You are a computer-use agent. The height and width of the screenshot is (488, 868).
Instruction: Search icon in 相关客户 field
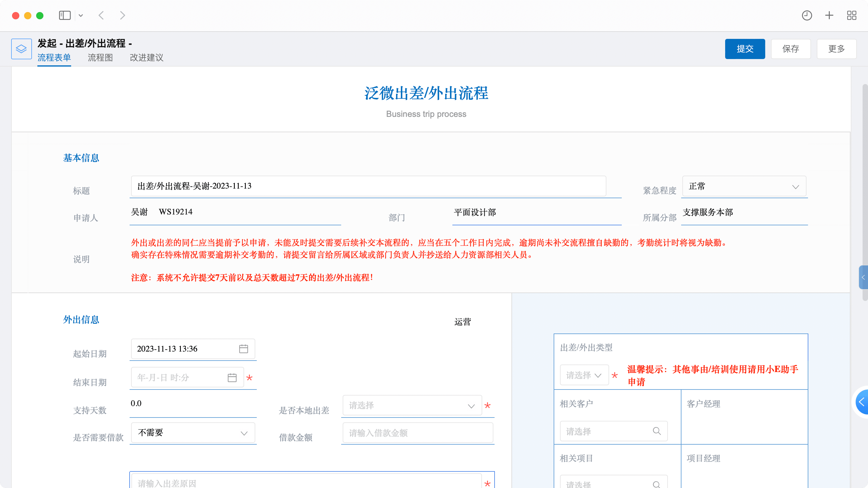click(657, 431)
